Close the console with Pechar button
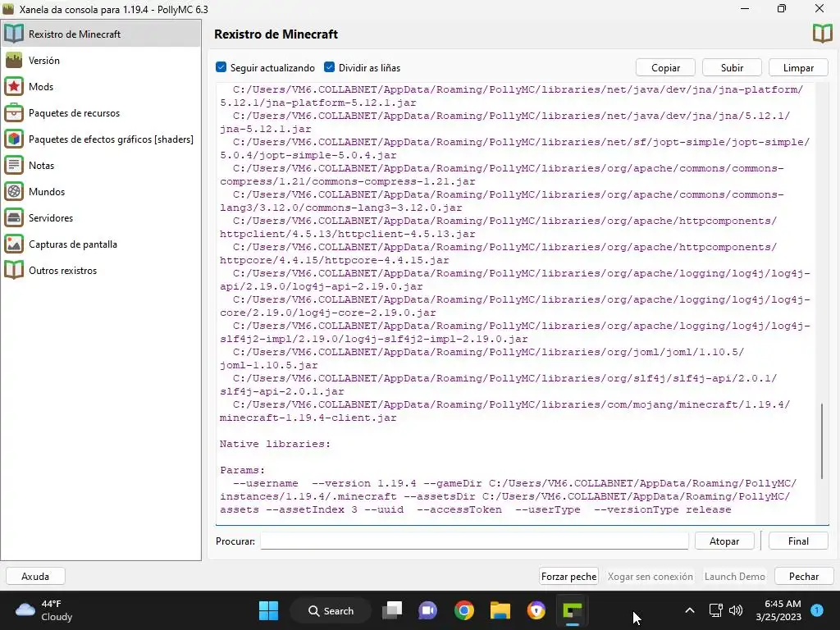 tap(804, 577)
